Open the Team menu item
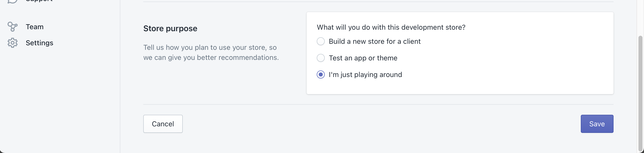The image size is (644, 153). coord(34,27)
